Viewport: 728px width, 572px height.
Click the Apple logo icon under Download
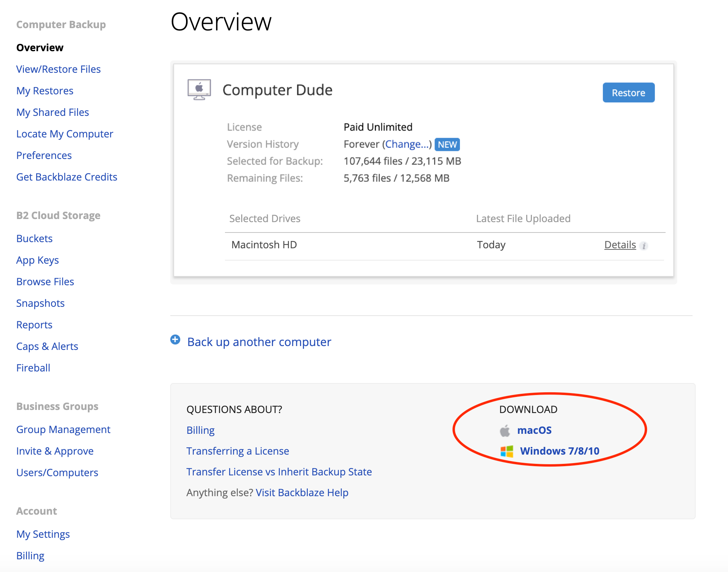click(505, 430)
